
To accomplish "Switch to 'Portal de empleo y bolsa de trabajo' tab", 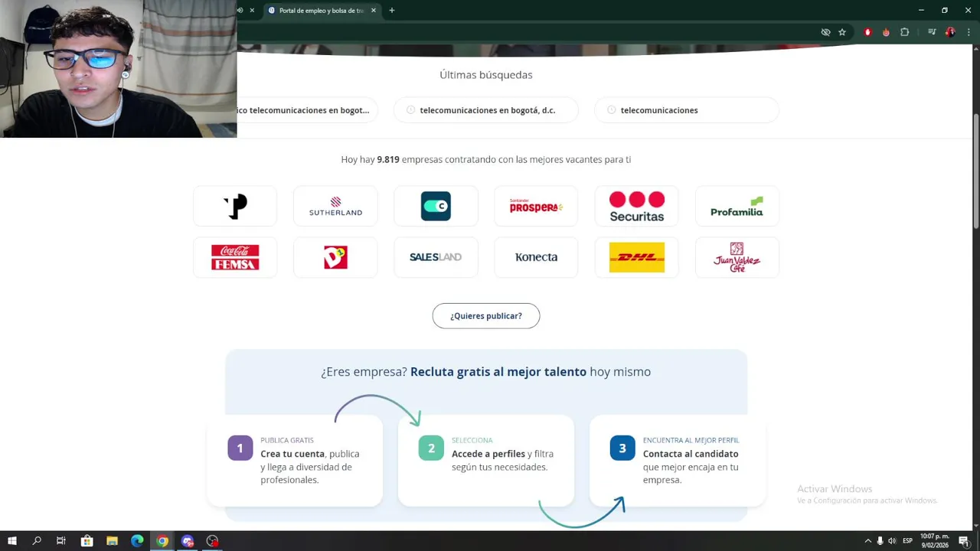I will coord(322,11).
